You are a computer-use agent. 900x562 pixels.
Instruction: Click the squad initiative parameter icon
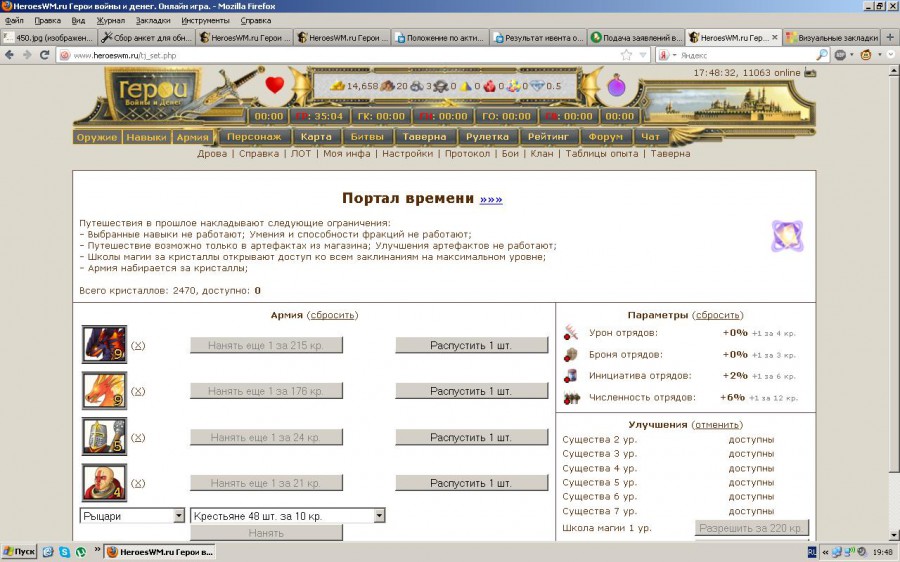click(571, 376)
